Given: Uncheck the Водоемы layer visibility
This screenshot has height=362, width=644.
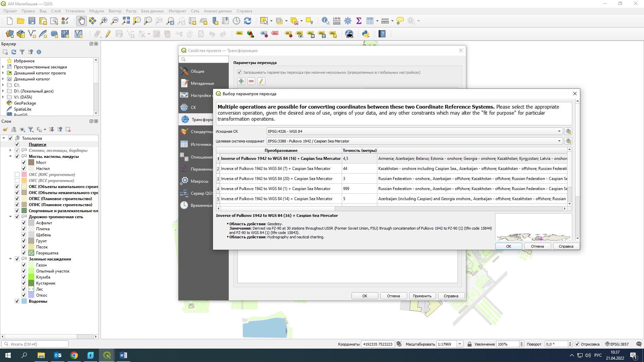Looking at the screenshot, I should [x=17, y=301].
